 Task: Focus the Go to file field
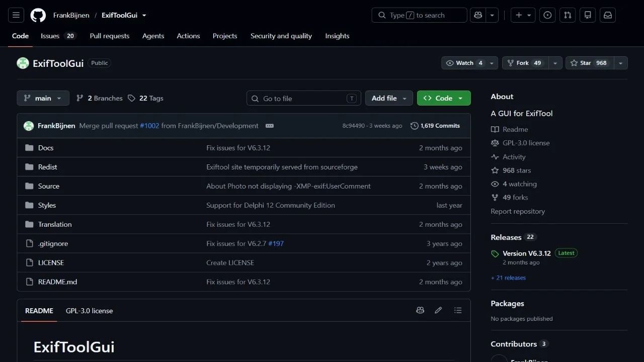304,98
